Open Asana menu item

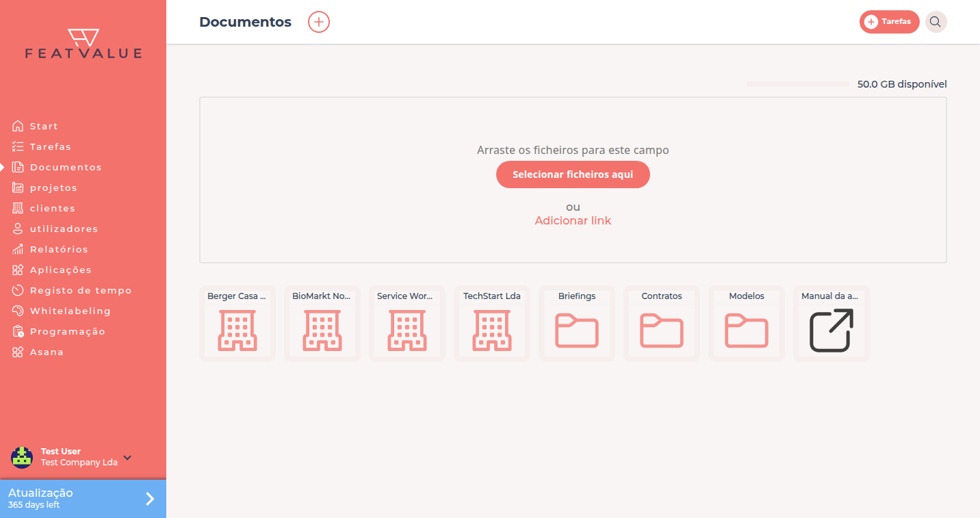coord(47,352)
